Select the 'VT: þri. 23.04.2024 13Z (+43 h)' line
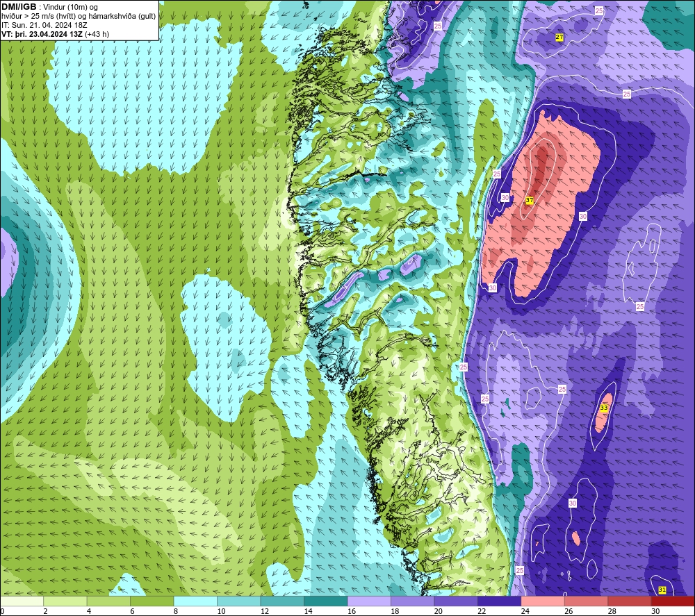This screenshot has width=695, height=616. pos(55,34)
